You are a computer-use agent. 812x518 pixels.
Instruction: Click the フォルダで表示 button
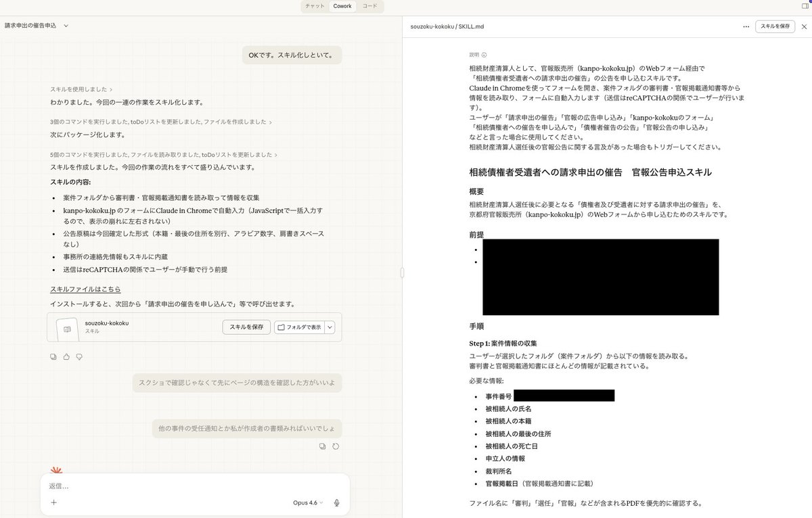tap(299, 327)
